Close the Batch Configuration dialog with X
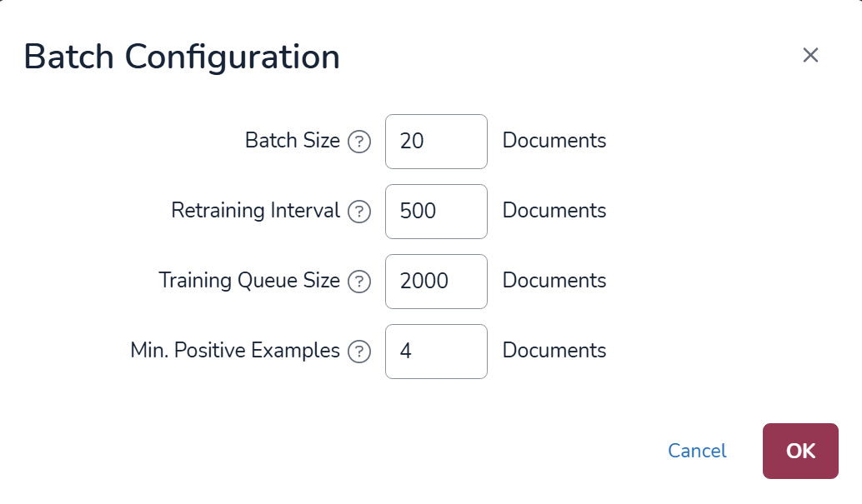 point(810,56)
